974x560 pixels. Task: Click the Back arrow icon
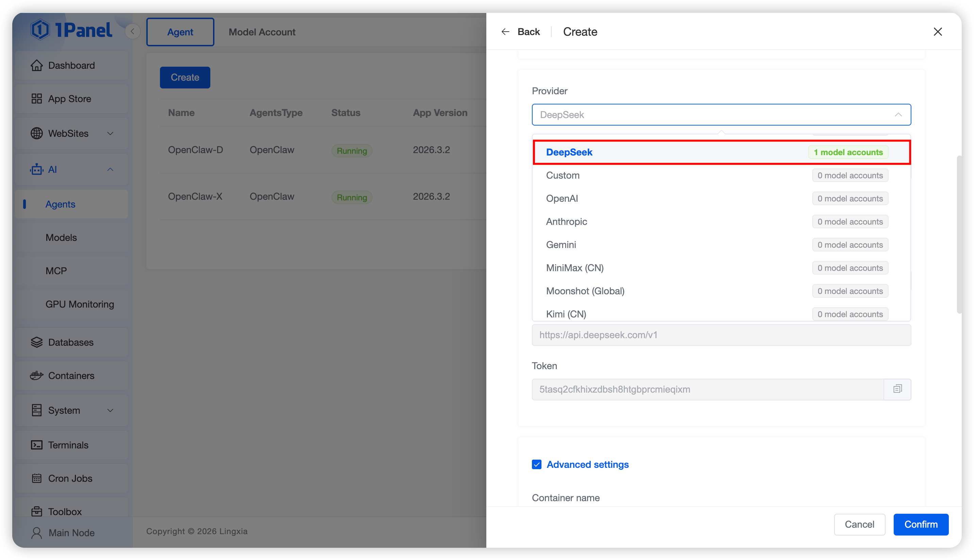[505, 32]
